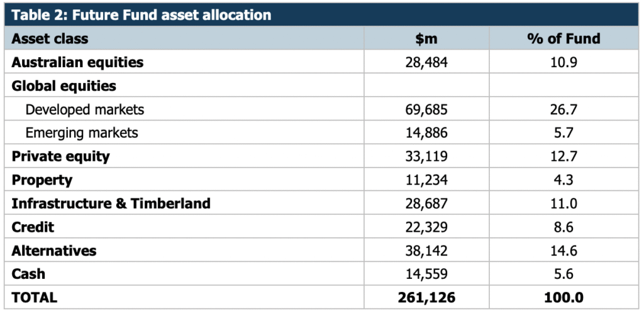Click the table title 'Future Fund asset allocation'
The width and height of the screenshot is (644, 314).
[142, 14]
